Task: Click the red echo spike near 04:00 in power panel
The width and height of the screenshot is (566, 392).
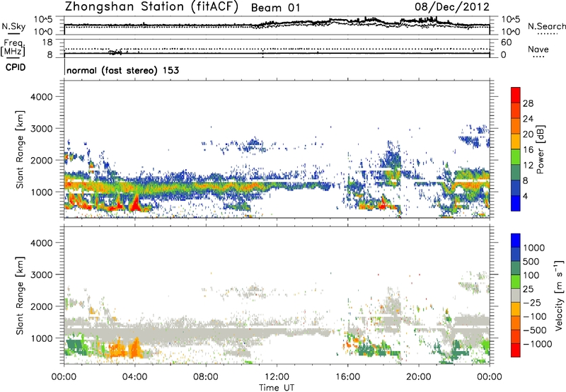Action: [x=136, y=204]
